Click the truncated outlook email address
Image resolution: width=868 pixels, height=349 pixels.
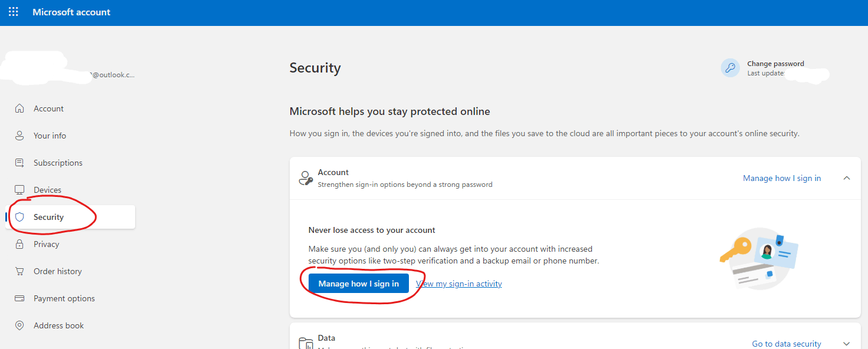click(112, 74)
